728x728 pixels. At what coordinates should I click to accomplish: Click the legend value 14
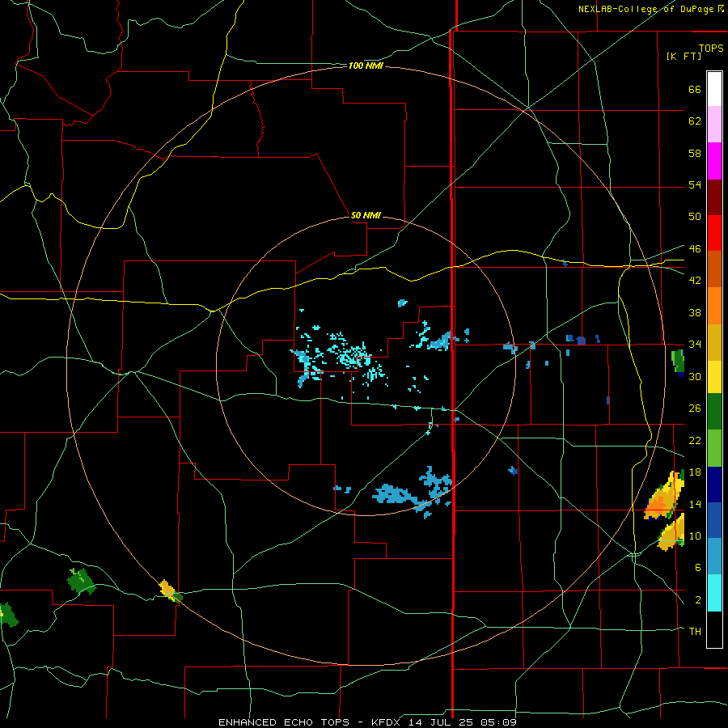point(695,504)
